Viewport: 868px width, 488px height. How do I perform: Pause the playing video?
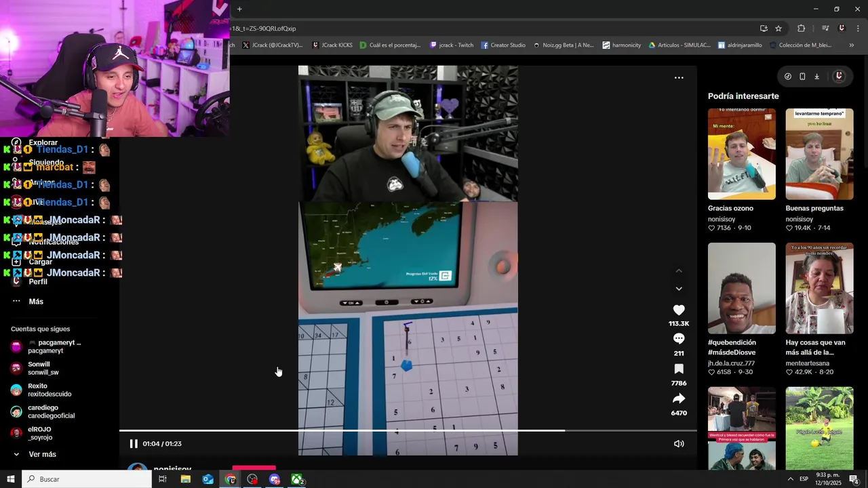(134, 444)
